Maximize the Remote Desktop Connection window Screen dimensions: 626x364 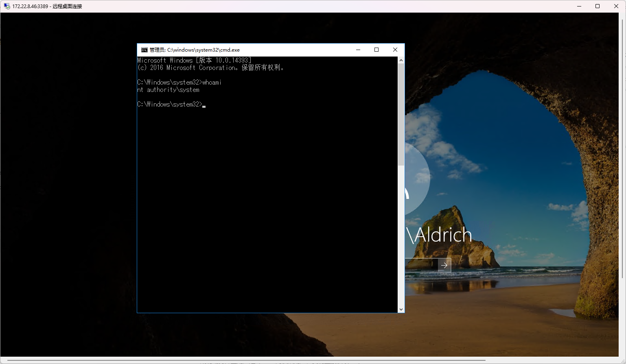(598, 6)
